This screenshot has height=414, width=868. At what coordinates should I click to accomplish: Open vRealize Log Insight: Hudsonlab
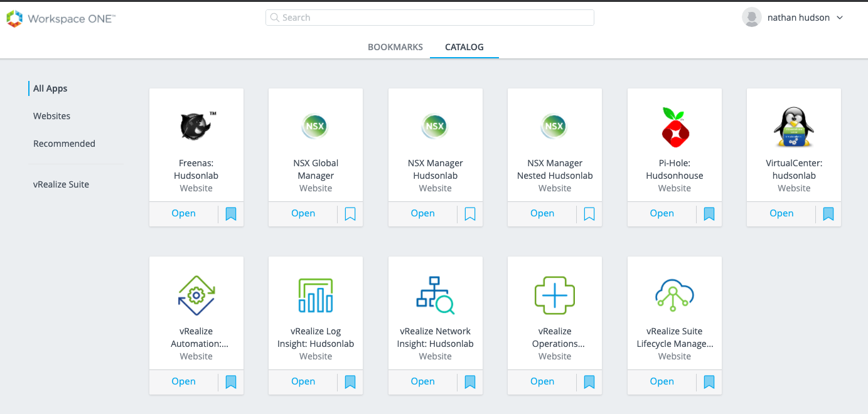(x=303, y=381)
